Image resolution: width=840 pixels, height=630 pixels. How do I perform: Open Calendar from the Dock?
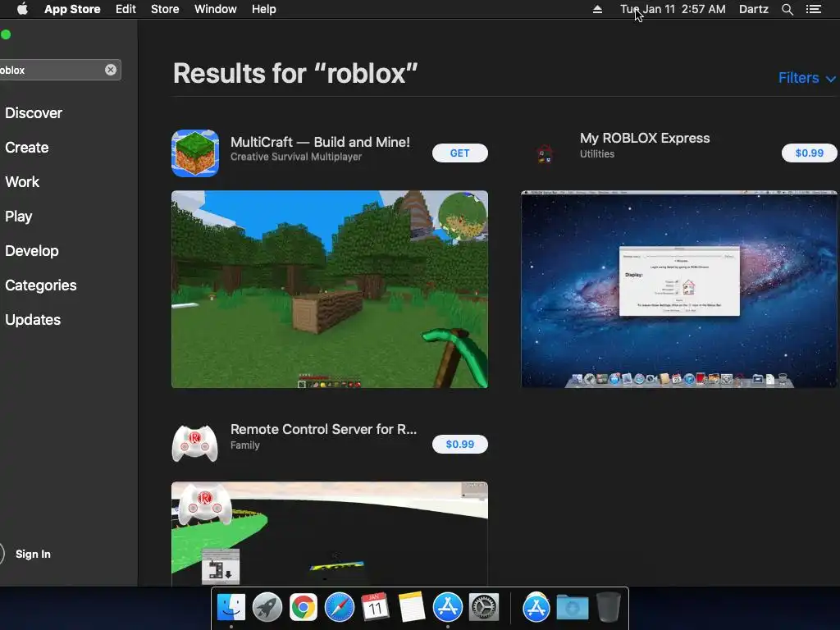point(376,608)
